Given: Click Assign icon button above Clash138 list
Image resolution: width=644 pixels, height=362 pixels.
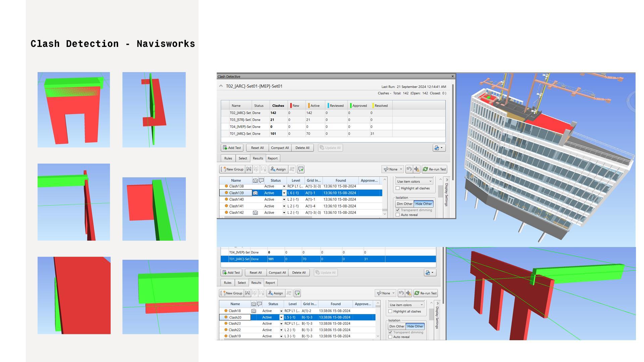Looking at the screenshot, I should coord(278,169).
